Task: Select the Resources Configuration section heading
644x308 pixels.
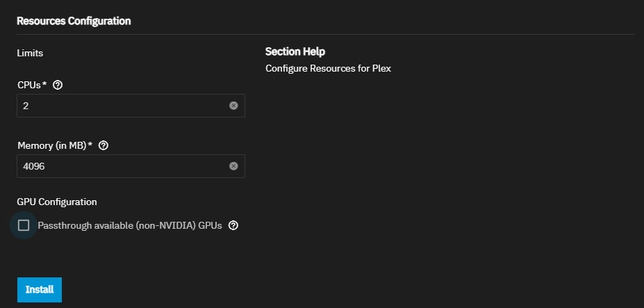Action: (74, 21)
